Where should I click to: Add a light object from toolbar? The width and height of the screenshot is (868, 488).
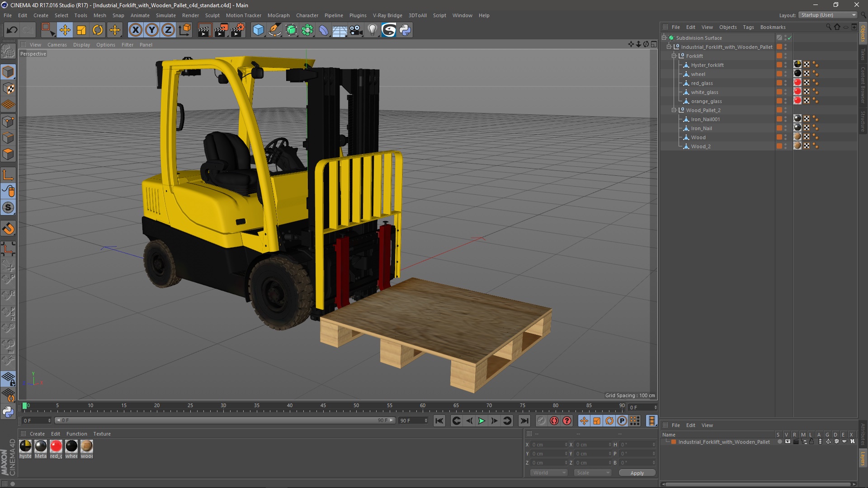click(x=372, y=30)
